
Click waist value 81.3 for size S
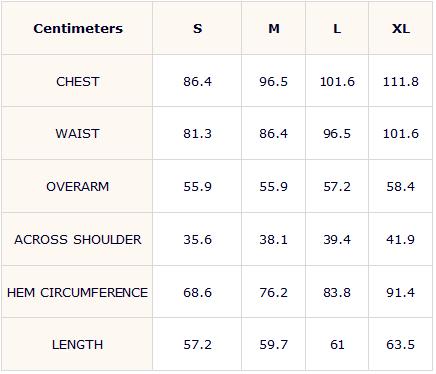click(x=197, y=134)
